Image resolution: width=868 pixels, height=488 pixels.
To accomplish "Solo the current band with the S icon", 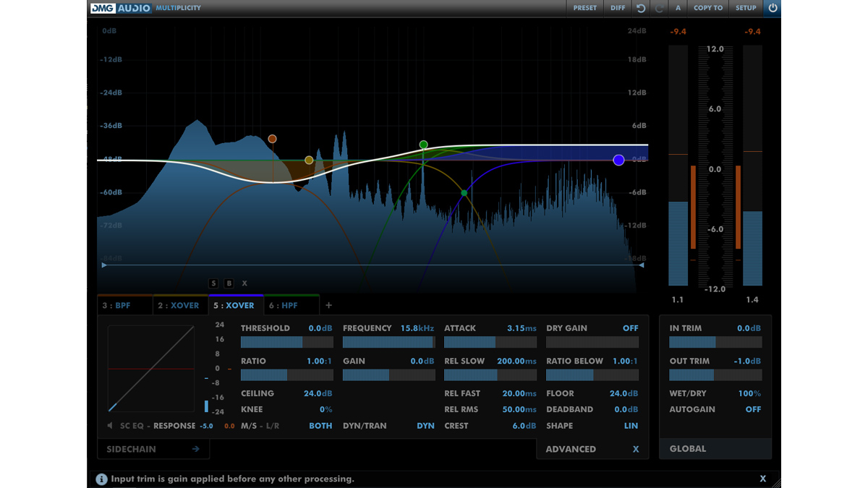I will pyautogui.click(x=213, y=283).
